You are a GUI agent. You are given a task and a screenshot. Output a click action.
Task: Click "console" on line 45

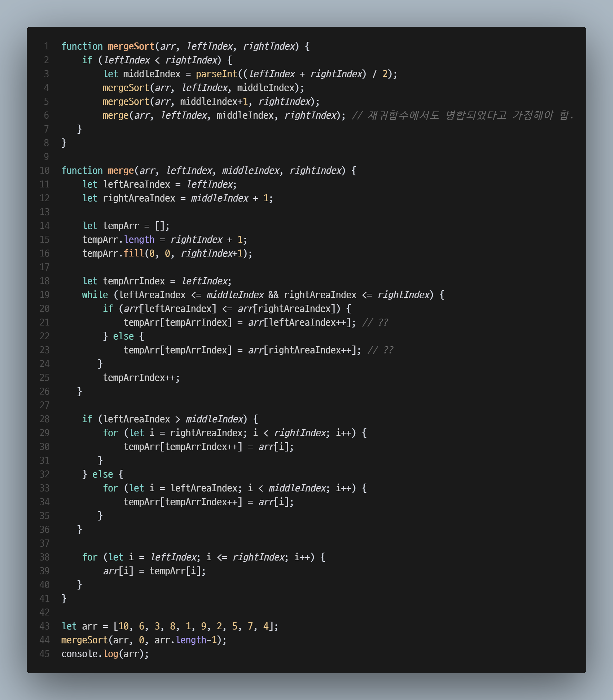[x=79, y=654]
